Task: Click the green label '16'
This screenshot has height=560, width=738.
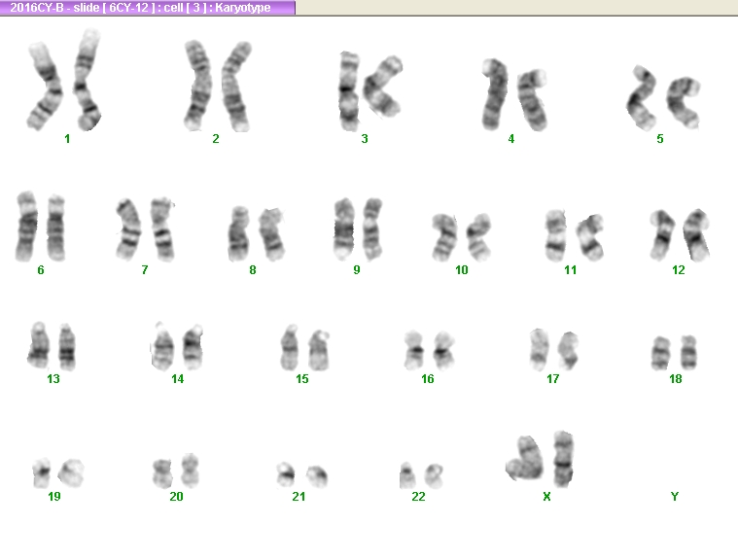Action: coord(428,379)
